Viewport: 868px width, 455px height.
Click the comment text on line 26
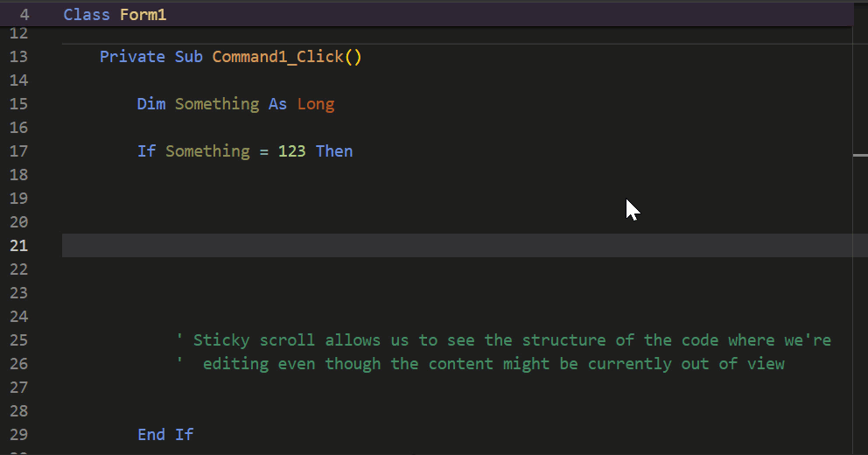click(480, 364)
